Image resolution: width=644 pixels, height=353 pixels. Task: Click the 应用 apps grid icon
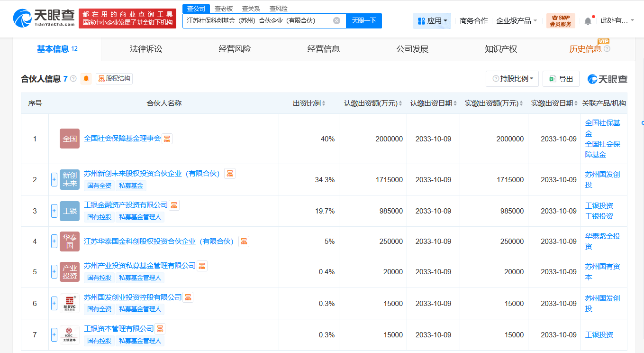pos(421,21)
